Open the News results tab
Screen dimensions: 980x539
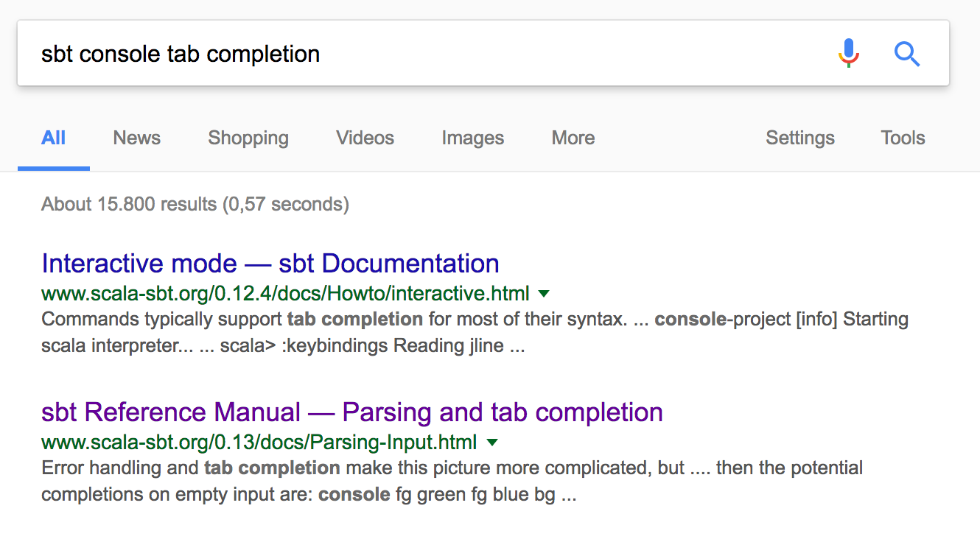136,138
